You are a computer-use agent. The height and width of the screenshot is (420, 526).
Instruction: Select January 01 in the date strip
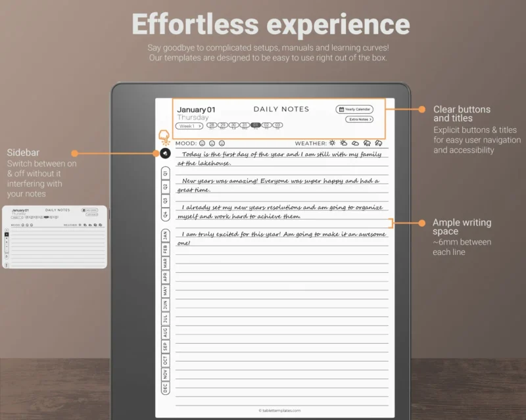(255, 125)
